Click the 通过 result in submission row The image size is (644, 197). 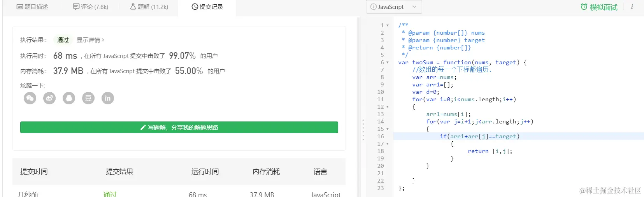110,194
